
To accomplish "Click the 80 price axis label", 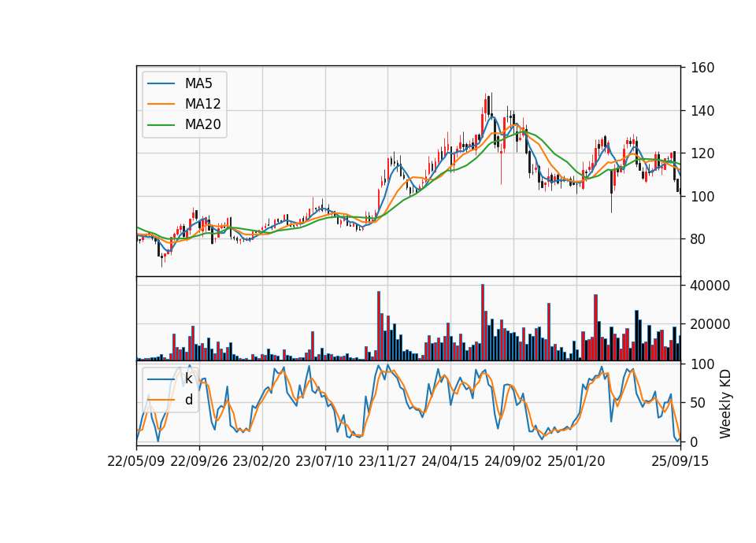I will (699, 239).
